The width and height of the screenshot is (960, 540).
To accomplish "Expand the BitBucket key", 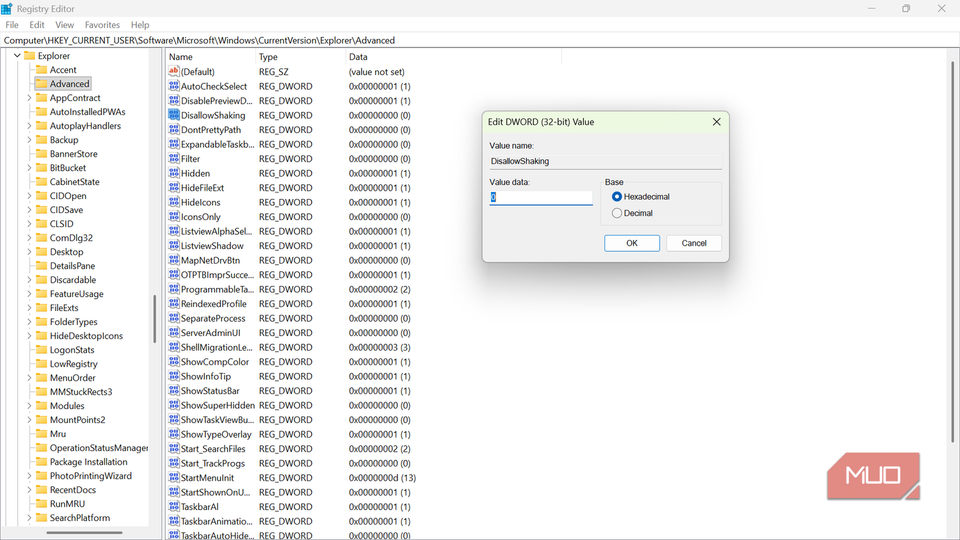I will (29, 168).
